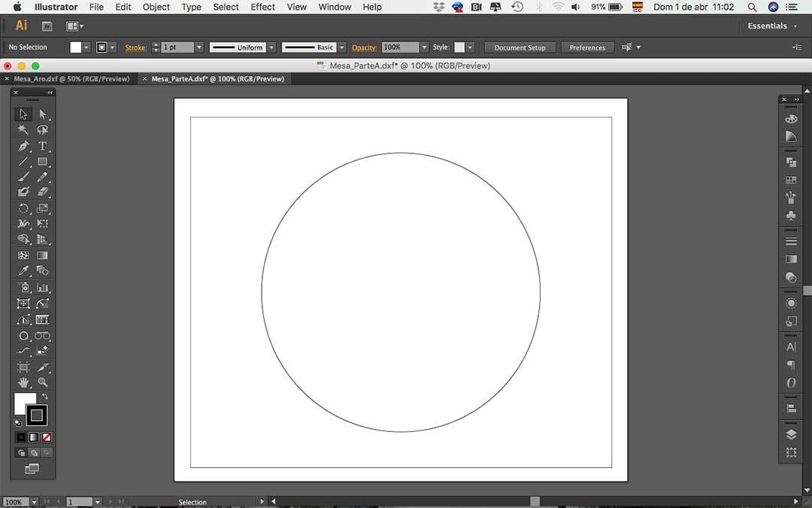Select the Lasso tool
Screen dimensions: 812x508
(x=42, y=129)
